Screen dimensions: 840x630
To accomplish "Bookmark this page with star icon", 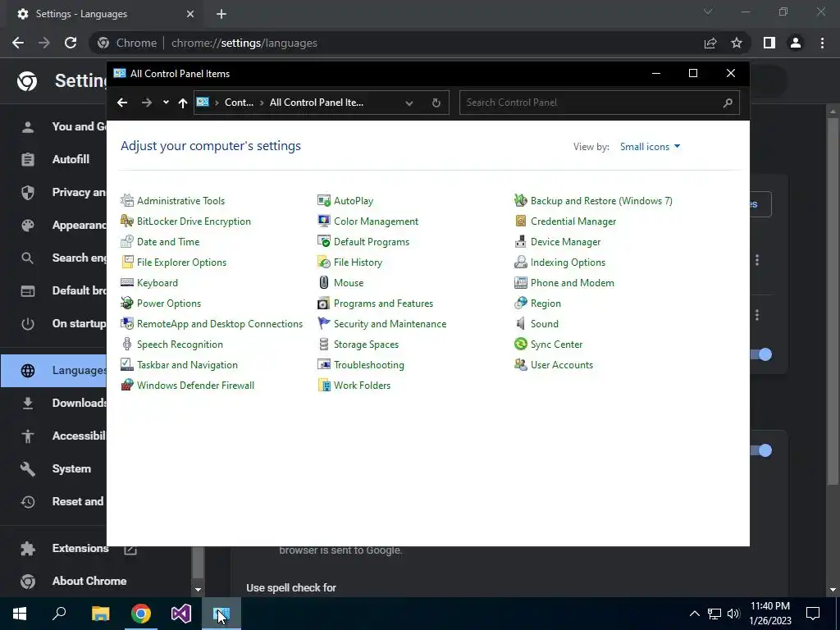I will (737, 43).
